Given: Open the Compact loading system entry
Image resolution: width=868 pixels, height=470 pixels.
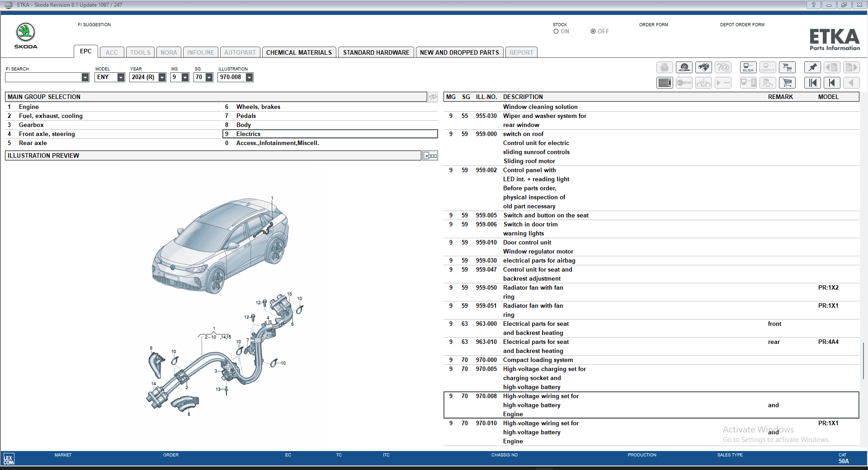Looking at the screenshot, I should pos(538,360).
